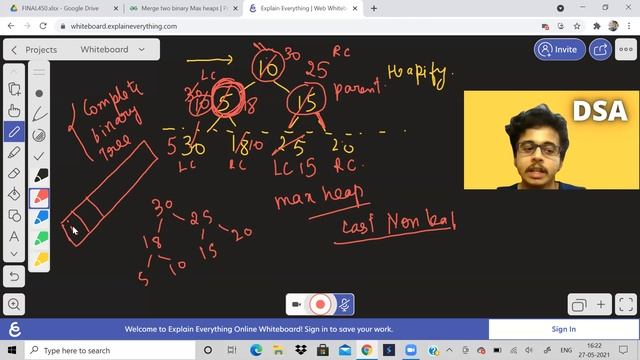Select the pencil draw tool

[14, 131]
